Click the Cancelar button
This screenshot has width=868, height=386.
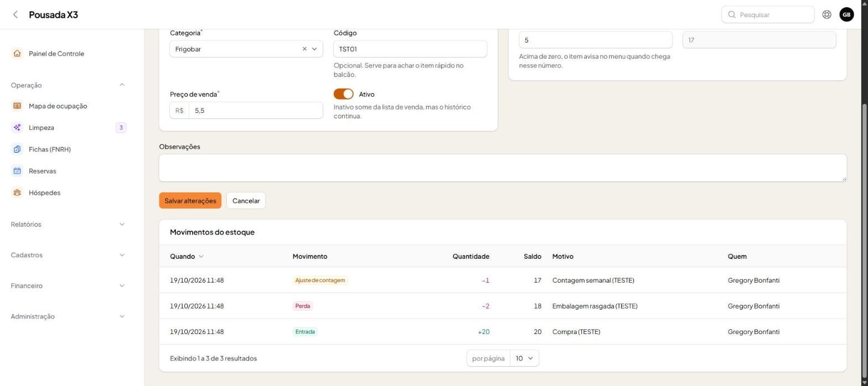246,201
